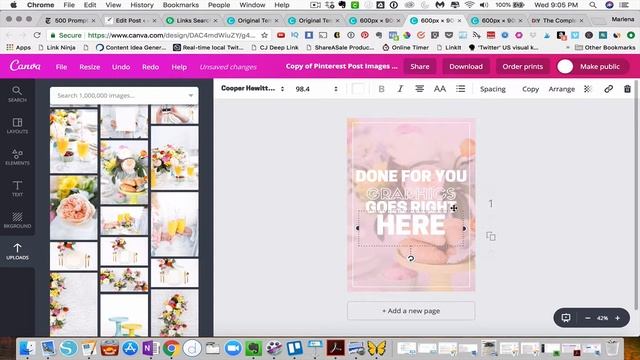Open the Search panel in Canva sidebar

(17, 94)
